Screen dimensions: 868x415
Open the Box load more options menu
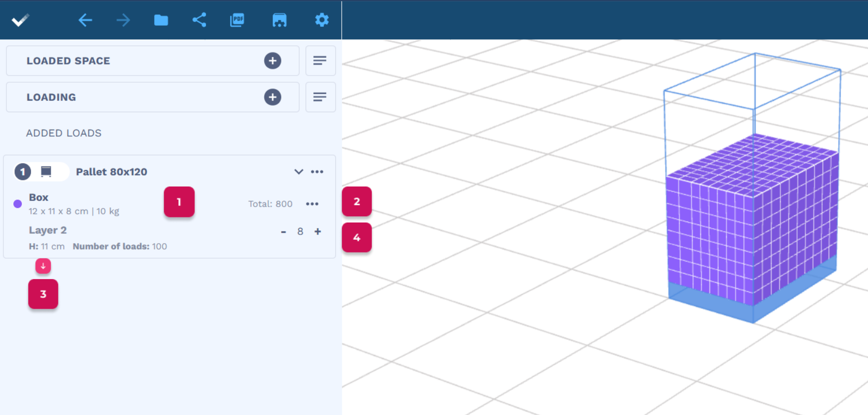tap(312, 204)
